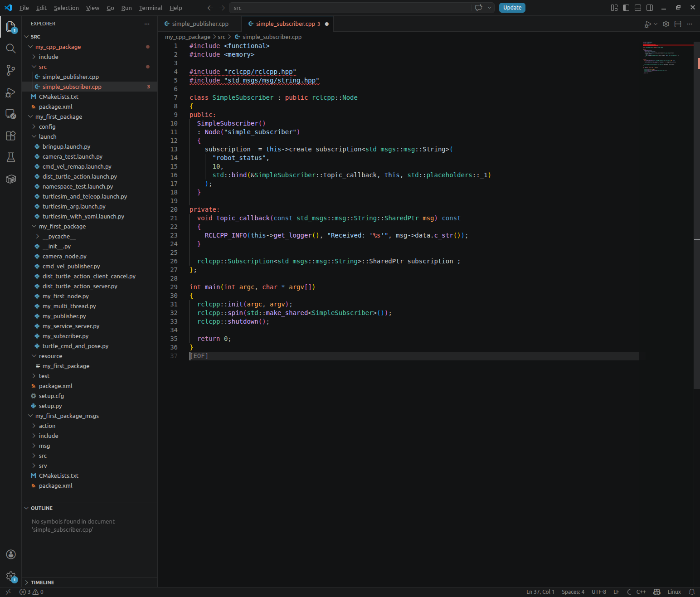Open the Source Control view
700x597 pixels.
tap(11, 70)
